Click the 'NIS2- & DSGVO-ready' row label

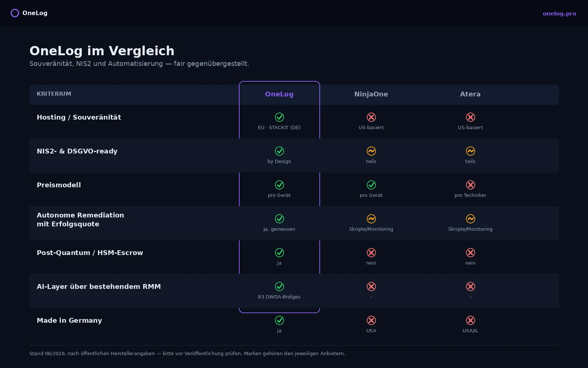pyautogui.click(x=77, y=151)
